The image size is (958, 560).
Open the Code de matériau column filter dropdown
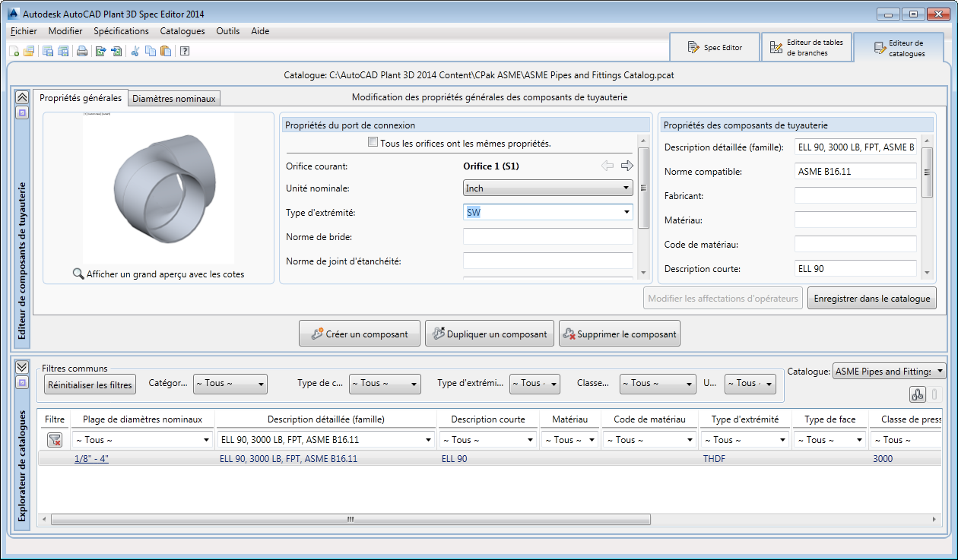click(x=650, y=440)
